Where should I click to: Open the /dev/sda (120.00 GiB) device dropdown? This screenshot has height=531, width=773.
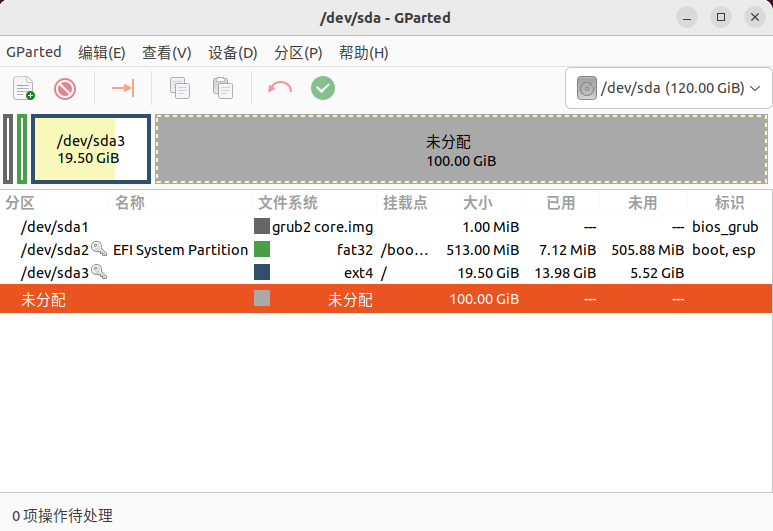[x=668, y=88]
